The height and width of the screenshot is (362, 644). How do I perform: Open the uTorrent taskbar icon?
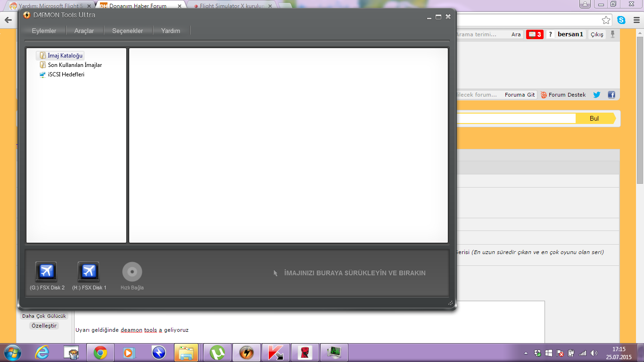point(217,353)
